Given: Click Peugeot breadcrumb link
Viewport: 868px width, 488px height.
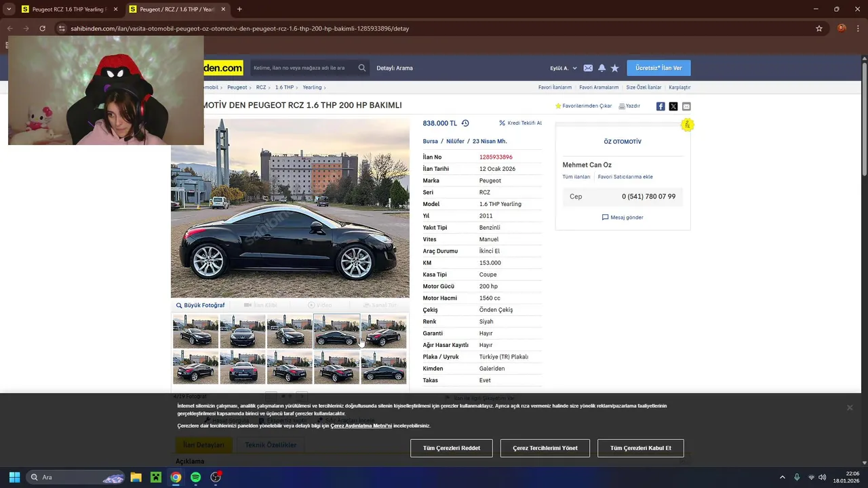Looking at the screenshot, I should (x=237, y=87).
